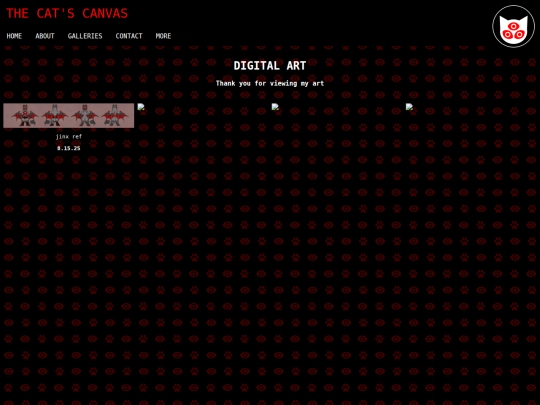Open The Cat's Canvas site title link
The height and width of the screenshot is (405, 540).
[x=67, y=13]
